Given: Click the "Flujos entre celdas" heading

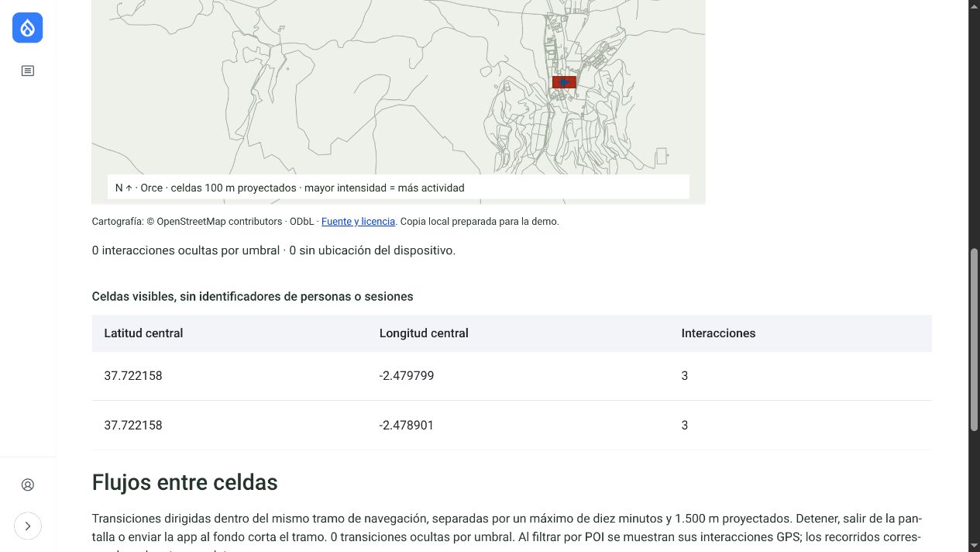Looking at the screenshot, I should point(184,482).
